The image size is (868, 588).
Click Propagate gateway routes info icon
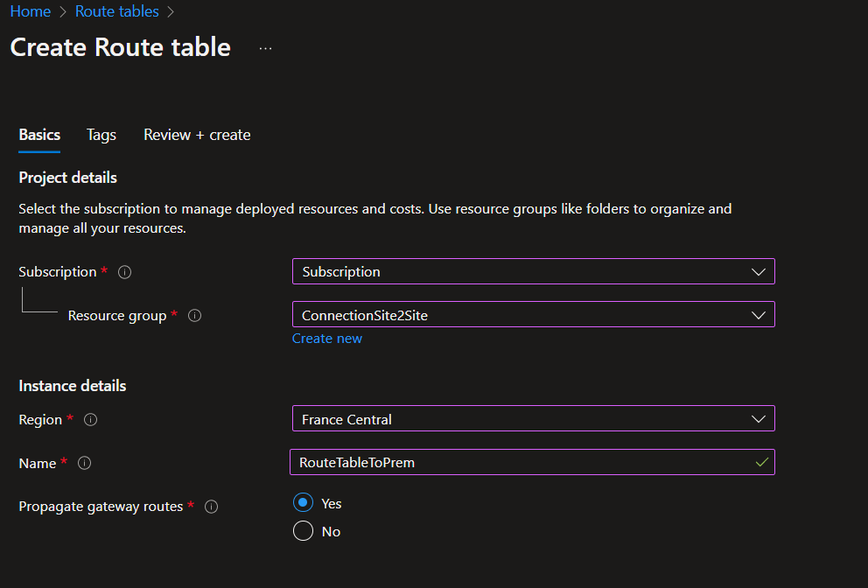tap(211, 507)
